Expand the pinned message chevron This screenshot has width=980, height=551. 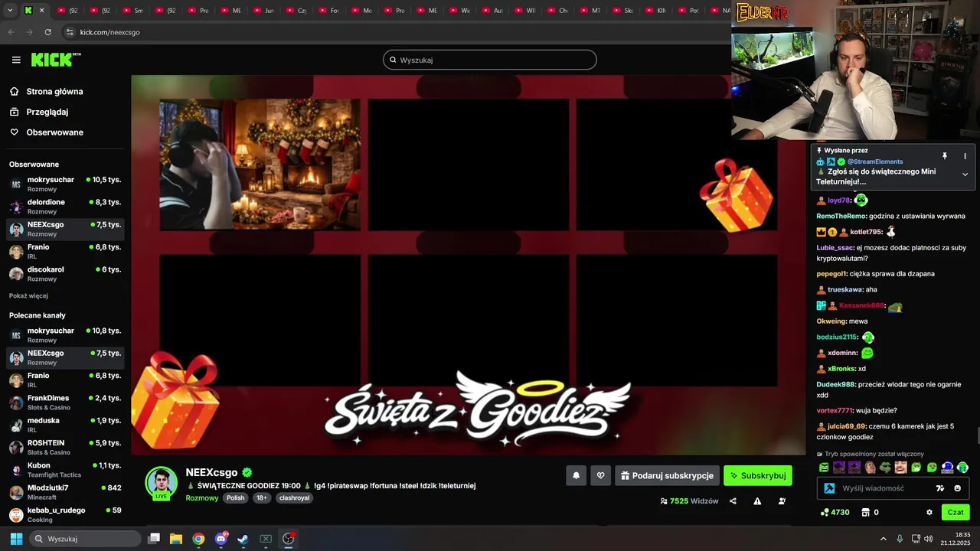[x=965, y=174]
